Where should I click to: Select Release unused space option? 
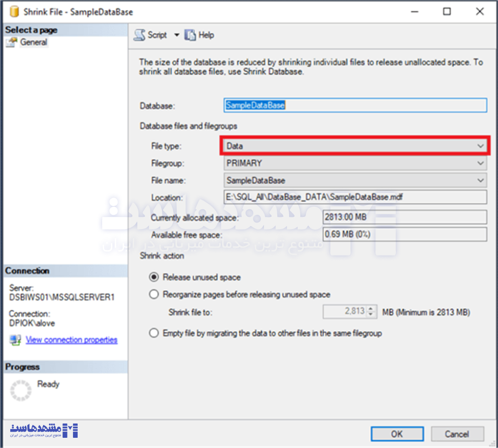point(154,278)
